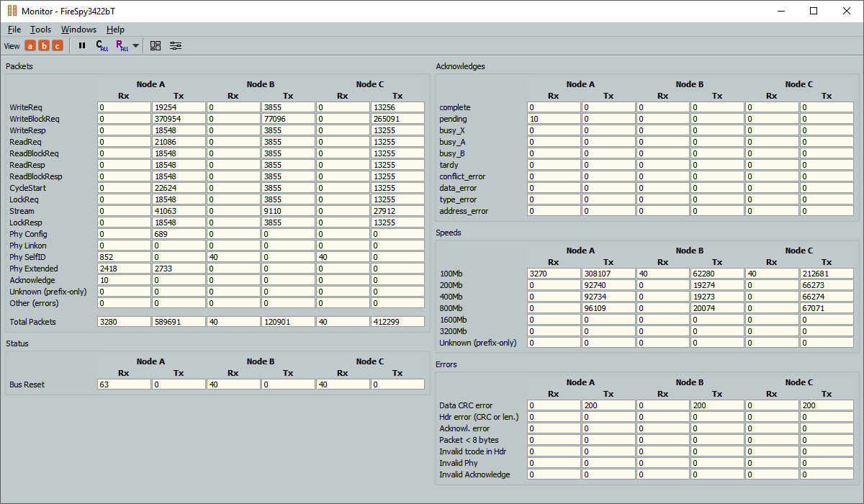Viewport: 864px width, 504px height.
Task: Click Node B Tx 400Mb speed value 19273
Action: click(718, 297)
